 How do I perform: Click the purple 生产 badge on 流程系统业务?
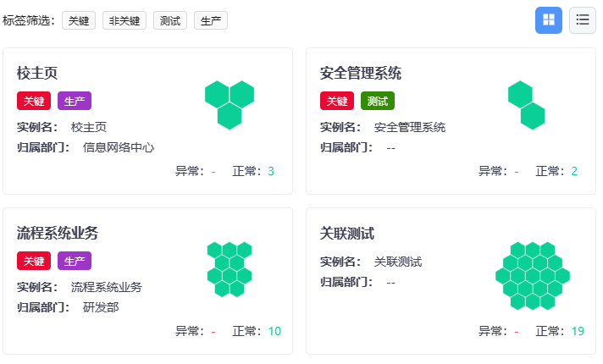tap(75, 261)
